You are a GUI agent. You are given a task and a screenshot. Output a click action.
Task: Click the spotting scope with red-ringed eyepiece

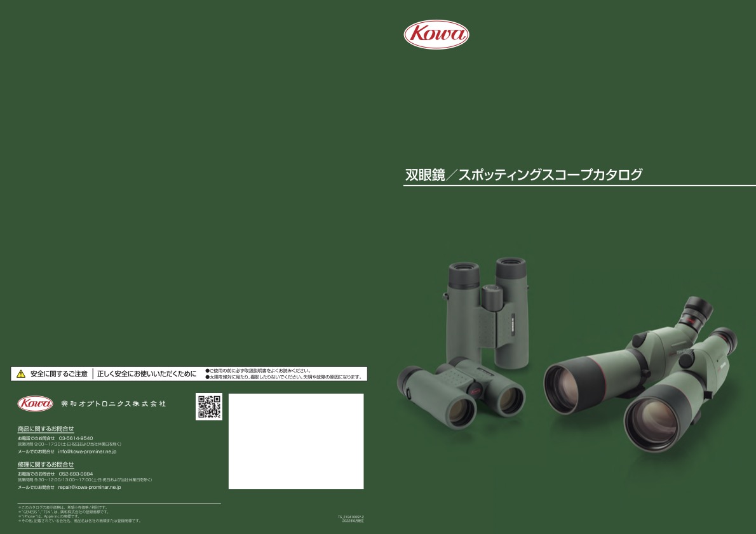tap(627, 357)
